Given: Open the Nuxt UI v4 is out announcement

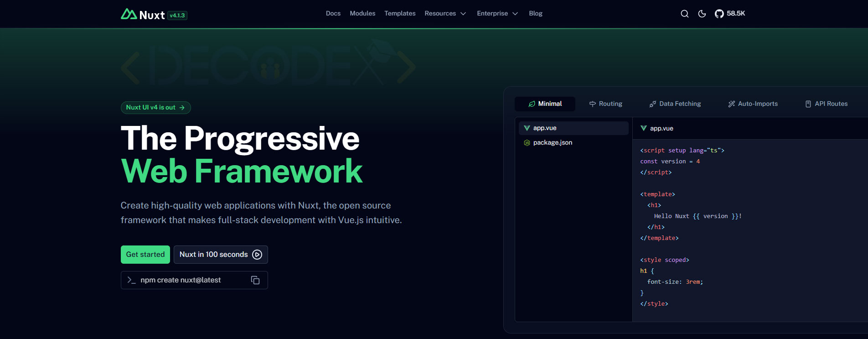Looking at the screenshot, I should (155, 108).
